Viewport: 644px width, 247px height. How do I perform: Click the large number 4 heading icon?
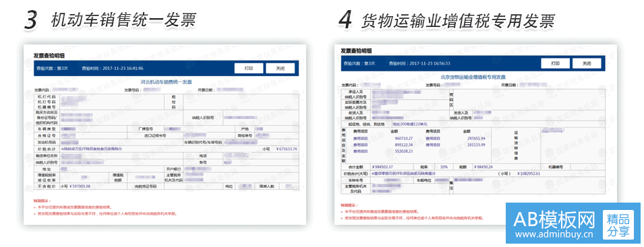[345, 20]
